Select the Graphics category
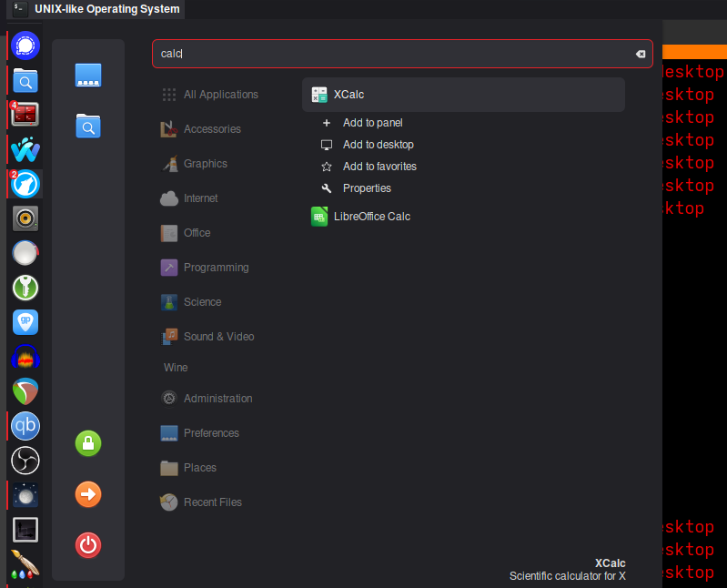This screenshot has height=588, width=727. coord(194,164)
